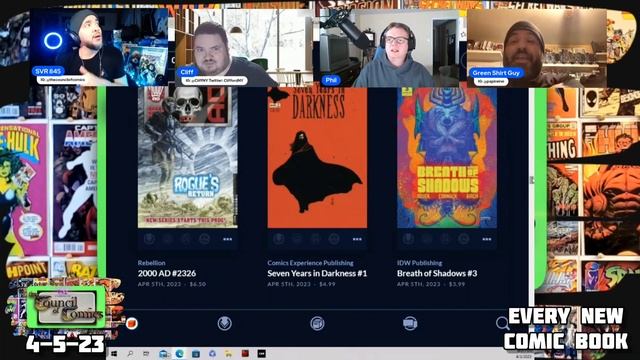Open the black app icon on taskbar
640x360 pixels.
[262, 353]
